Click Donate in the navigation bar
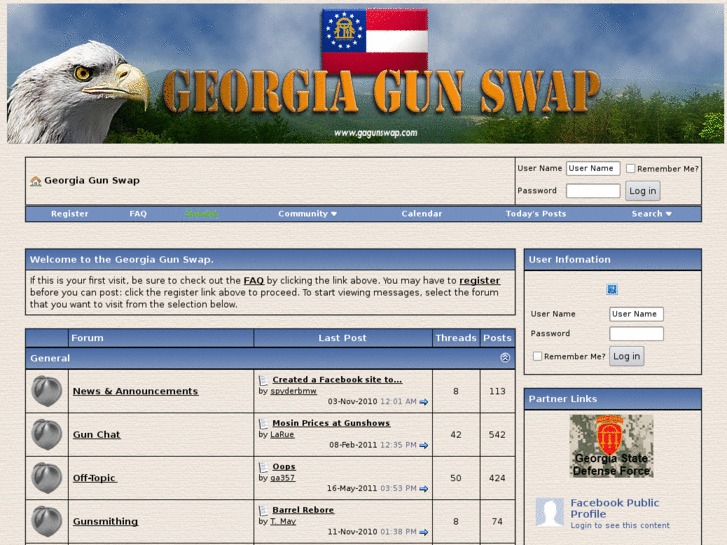This screenshot has width=727, height=545. [x=202, y=214]
